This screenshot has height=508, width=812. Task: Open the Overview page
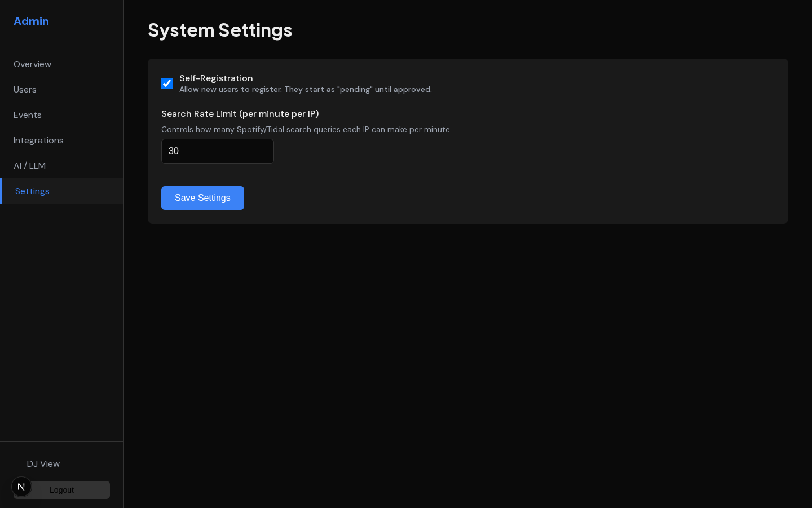pyautogui.click(x=32, y=64)
